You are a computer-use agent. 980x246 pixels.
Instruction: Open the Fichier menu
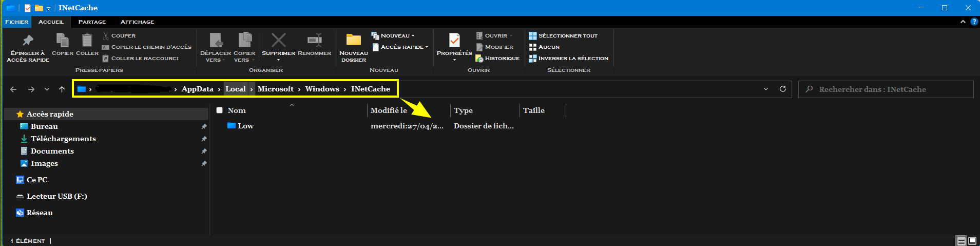pyautogui.click(x=17, y=22)
